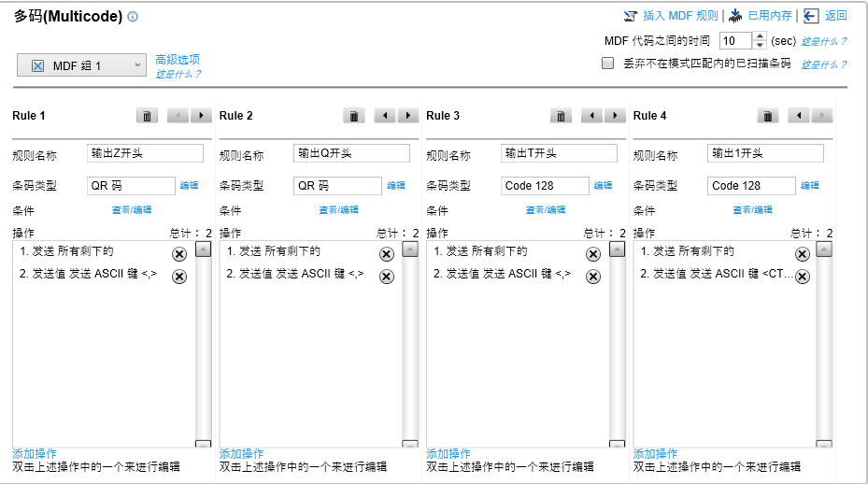Click 添加操作 under Rule 1
Screen dimensions: 868x484
[x=35, y=453]
